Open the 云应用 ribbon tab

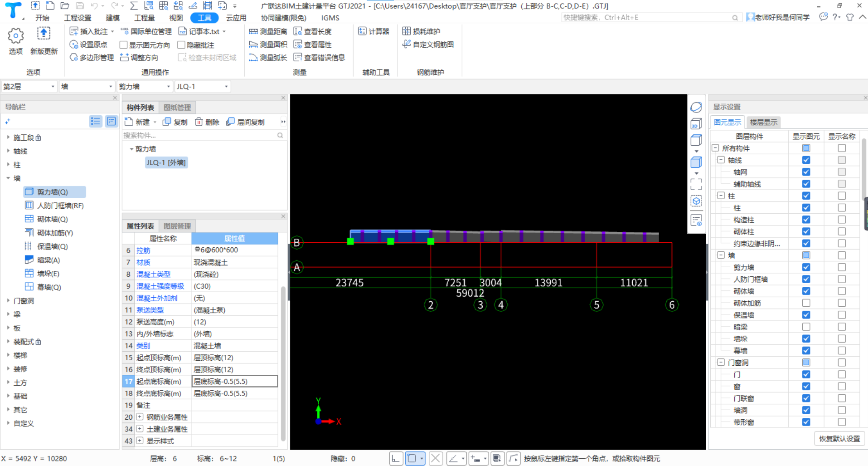pyautogui.click(x=236, y=18)
